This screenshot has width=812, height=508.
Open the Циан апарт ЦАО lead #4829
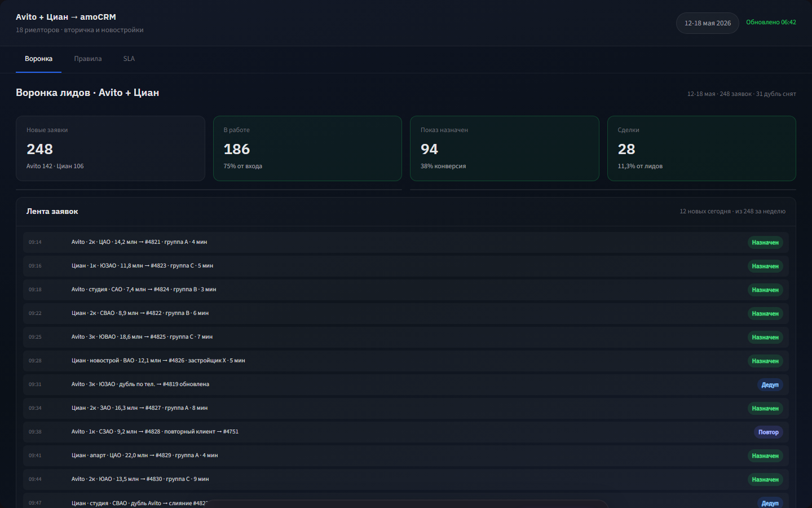click(406, 456)
